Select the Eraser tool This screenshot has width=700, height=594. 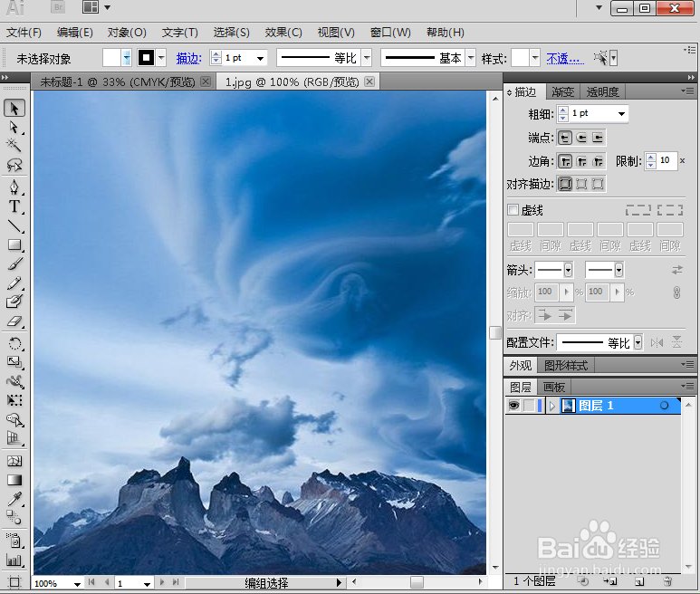pos(14,321)
